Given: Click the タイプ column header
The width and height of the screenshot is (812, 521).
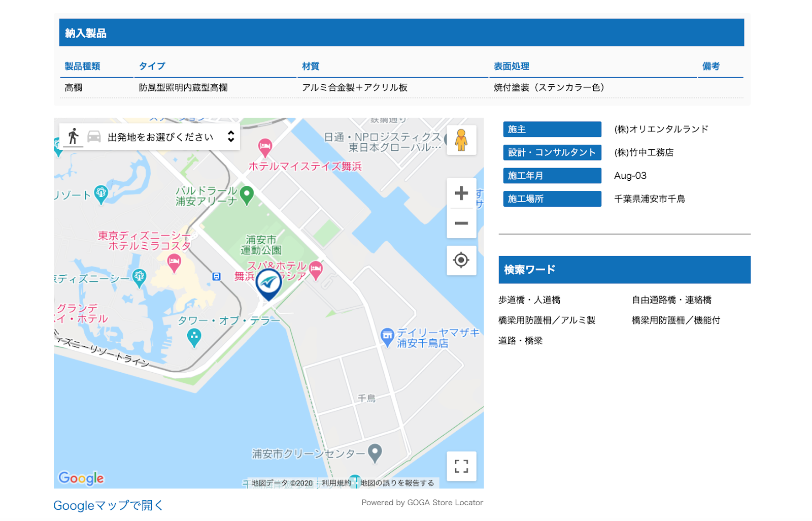Looking at the screenshot, I should 152,66.
